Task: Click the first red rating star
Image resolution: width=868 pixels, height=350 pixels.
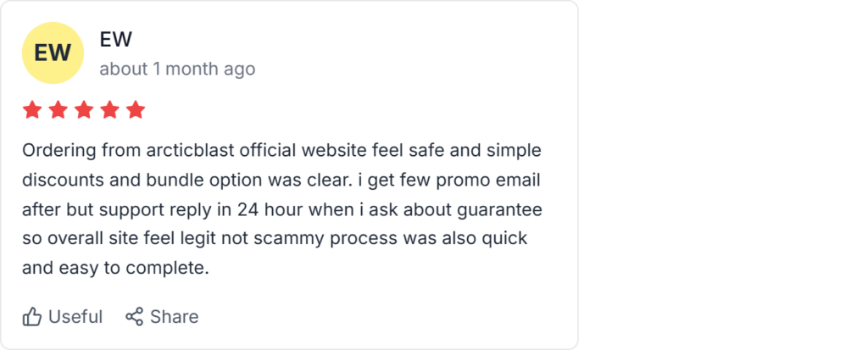Action: [x=32, y=110]
